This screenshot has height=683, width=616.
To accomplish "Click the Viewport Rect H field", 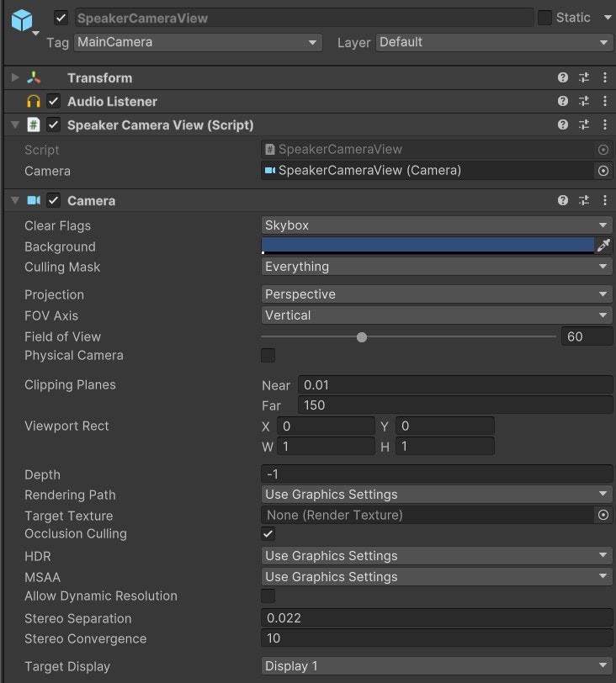I will click(445, 447).
